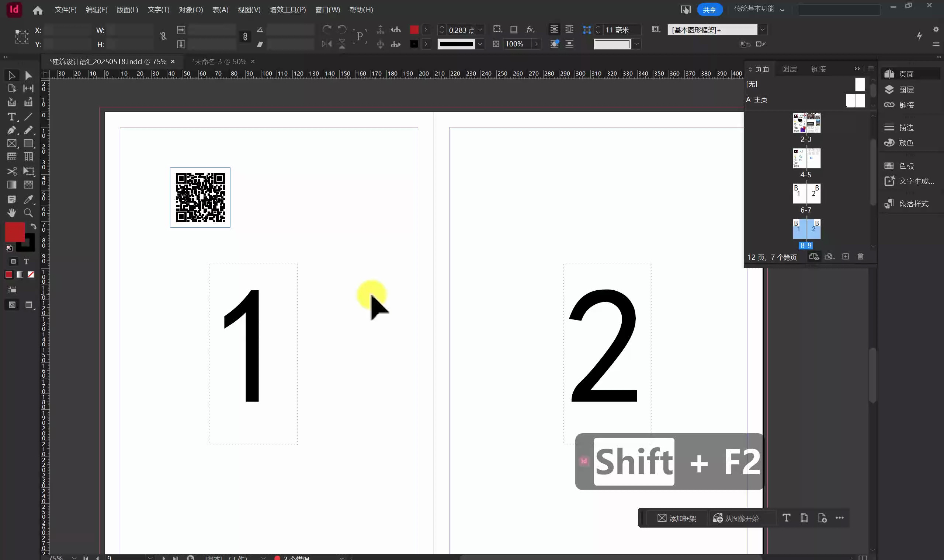
Task: Create new page in Pages panel
Action: (846, 256)
